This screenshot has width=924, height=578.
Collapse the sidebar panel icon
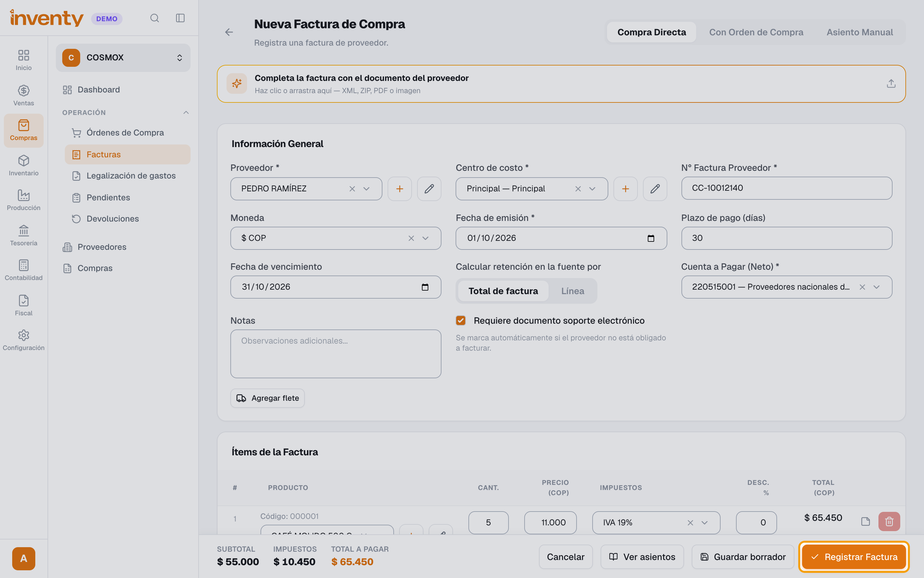(180, 18)
